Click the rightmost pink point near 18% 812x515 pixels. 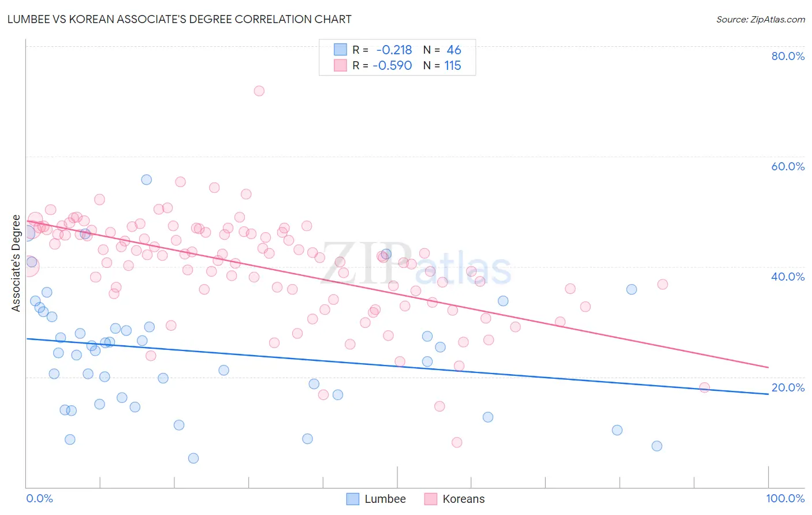(x=705, y=387)
